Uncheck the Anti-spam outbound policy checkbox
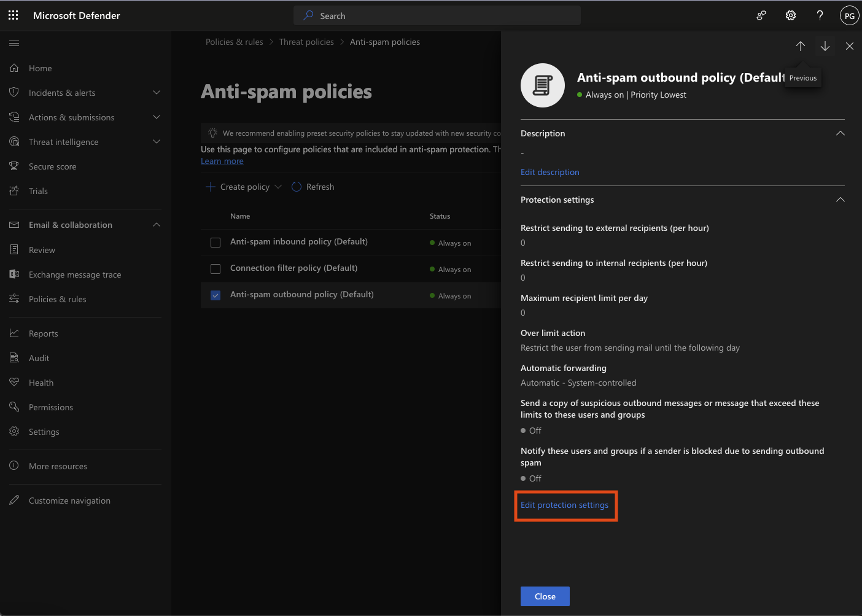The image size is (862, 616). [x=215, y=295]
